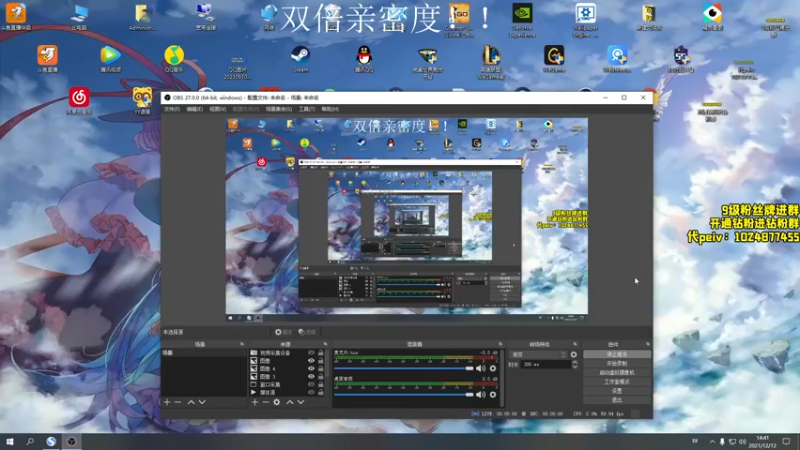Move the selected source up
The width and height of the screenshot is (800, 450).
click(x=290, y=402)
